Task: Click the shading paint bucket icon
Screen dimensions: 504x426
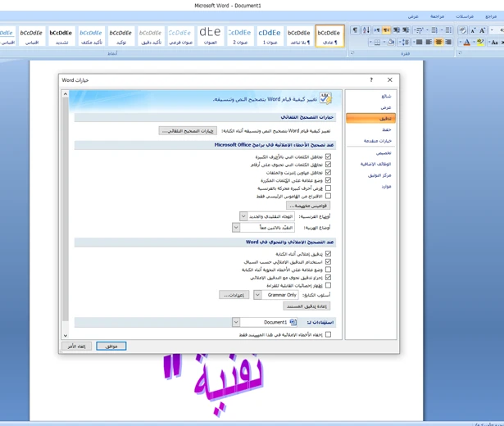Action: [391, 42]
